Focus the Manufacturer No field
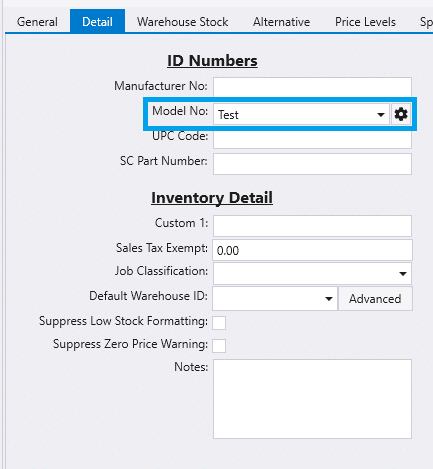The image size is (433, 469). 312,87
